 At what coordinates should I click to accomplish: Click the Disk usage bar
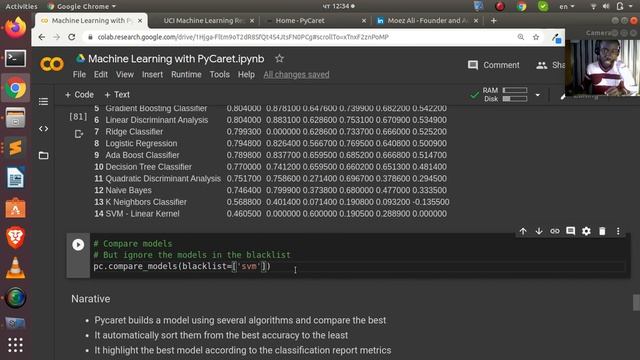click(515, 99)
